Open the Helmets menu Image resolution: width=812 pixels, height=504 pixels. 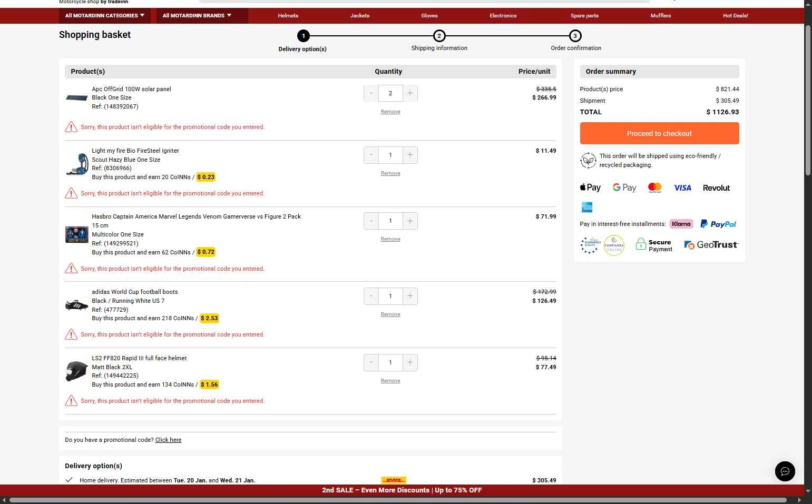288,16
